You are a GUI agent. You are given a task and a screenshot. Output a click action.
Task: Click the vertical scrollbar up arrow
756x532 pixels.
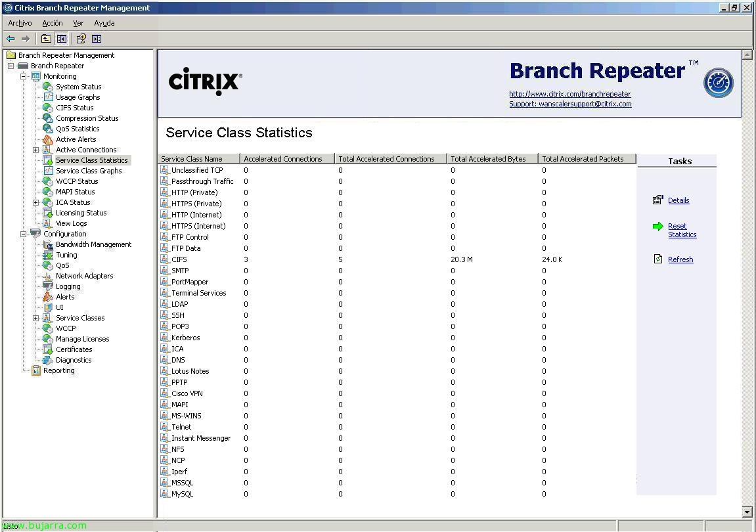747,54
